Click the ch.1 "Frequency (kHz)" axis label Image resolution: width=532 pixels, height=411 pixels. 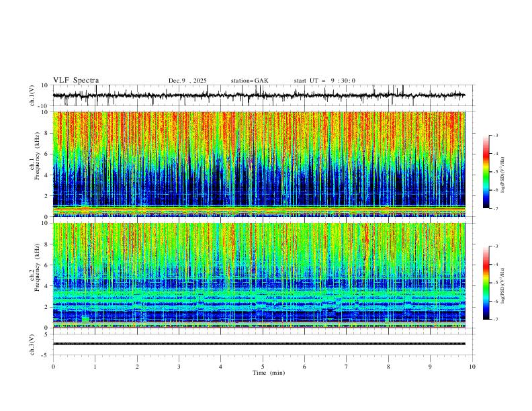(x=37, y=156)
